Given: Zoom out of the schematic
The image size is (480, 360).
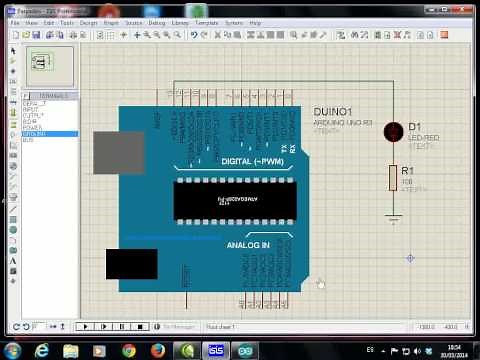Looking at the screenshot, I should (157, 35).
